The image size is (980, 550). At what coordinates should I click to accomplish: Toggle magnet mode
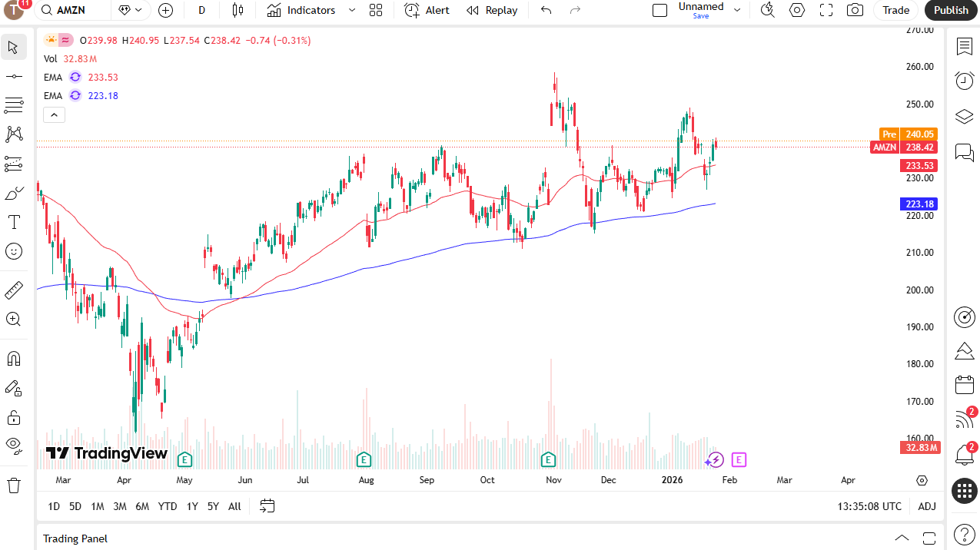tap(13, 359)
